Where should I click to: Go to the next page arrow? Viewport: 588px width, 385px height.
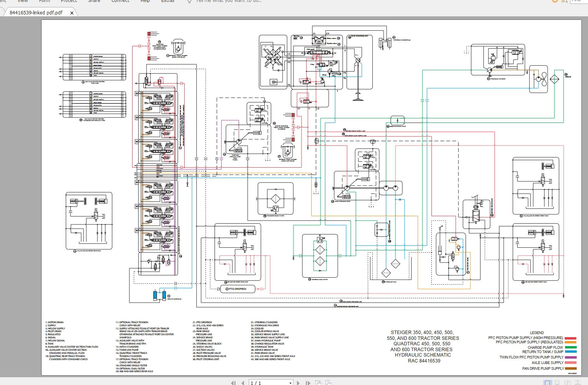pyautogui.click(x=298, y=383)
